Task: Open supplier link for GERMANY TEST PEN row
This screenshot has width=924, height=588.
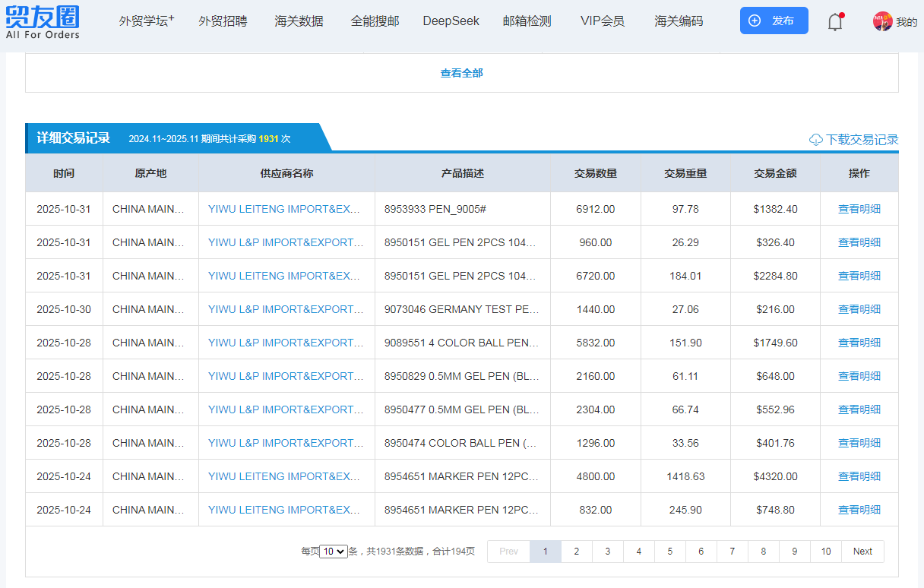Action: point(286,309)
